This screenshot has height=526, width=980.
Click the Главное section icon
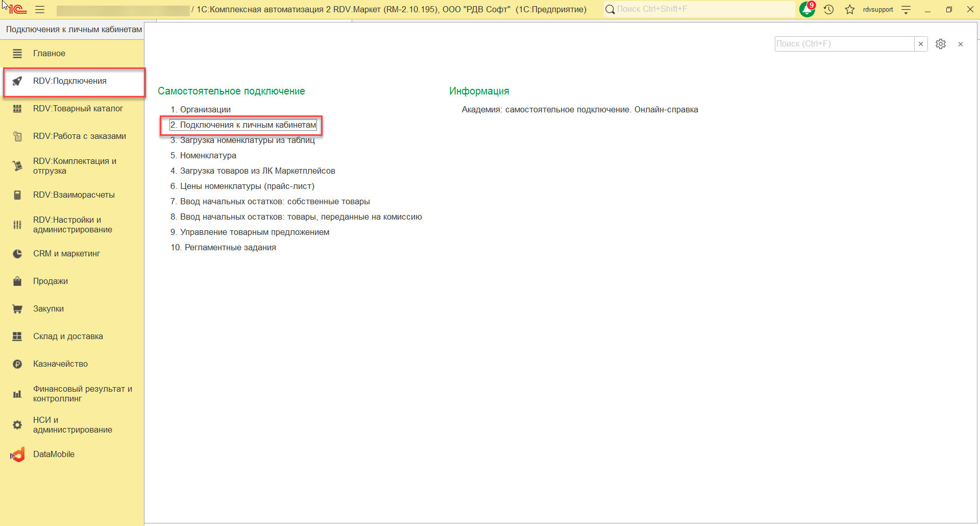point(17,54)
